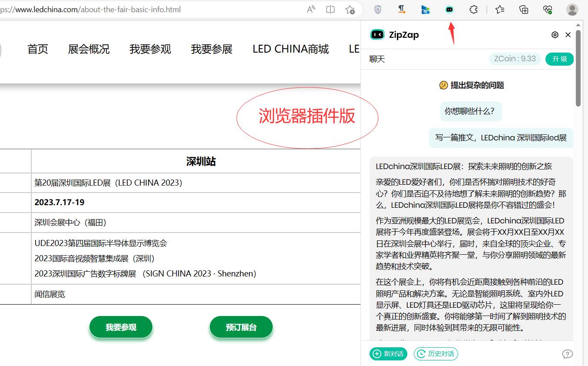This screenshot has width=588, height=366.
Task: Open the user profile avatar
Action: [572, 10]
